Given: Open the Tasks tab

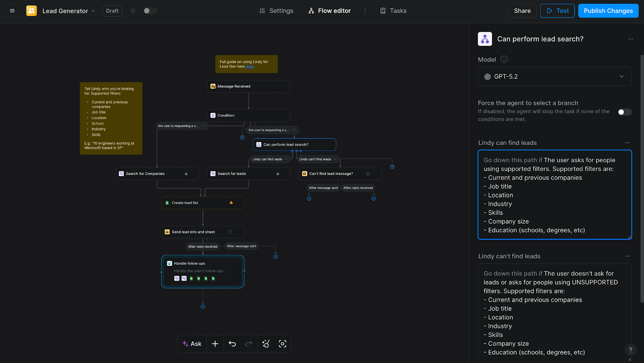Looking at the screenshot, I should (x=393, y=11).
